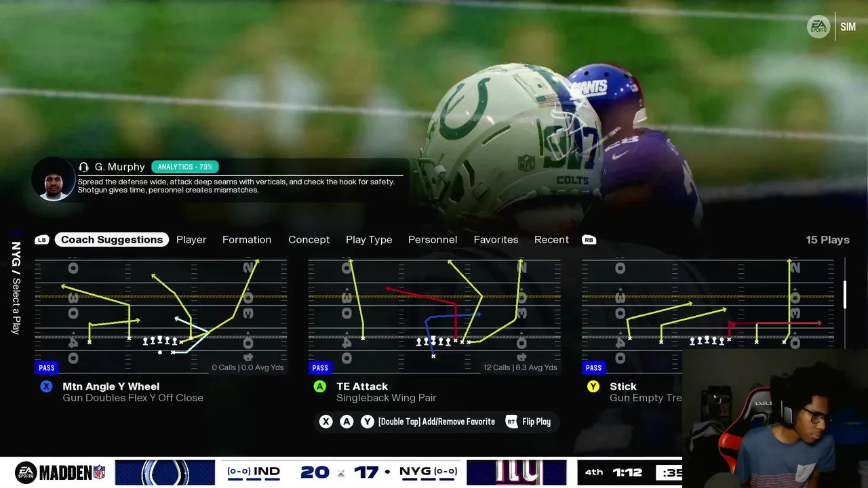Click the Singleback Wing Pair formation text

pos(387,398)
